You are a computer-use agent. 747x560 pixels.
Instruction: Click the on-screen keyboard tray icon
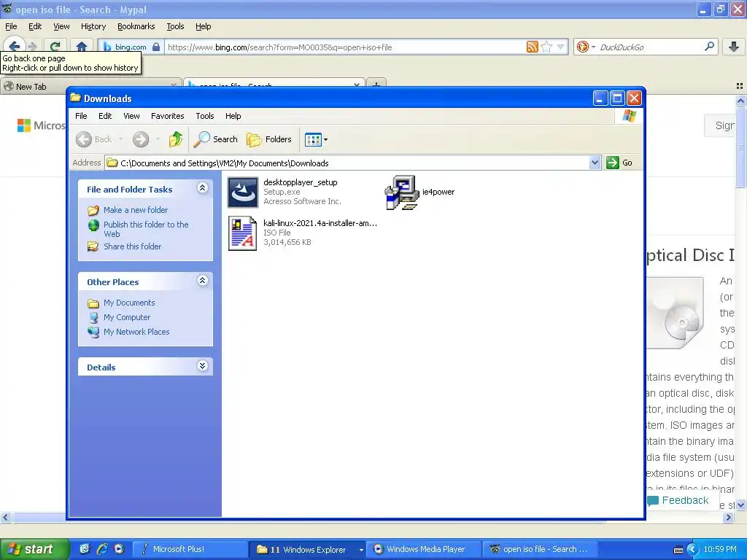pos(678,550)
